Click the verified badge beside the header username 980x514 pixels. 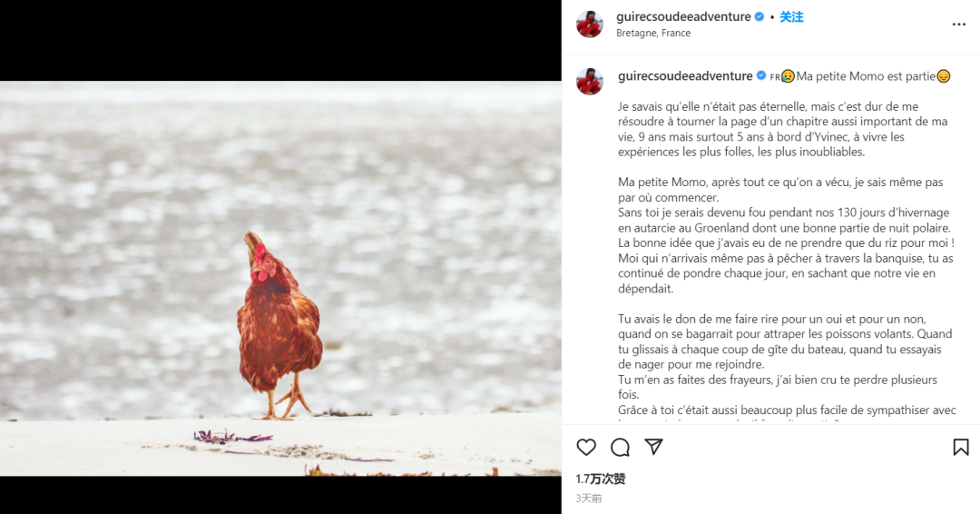tap(759, 17)
